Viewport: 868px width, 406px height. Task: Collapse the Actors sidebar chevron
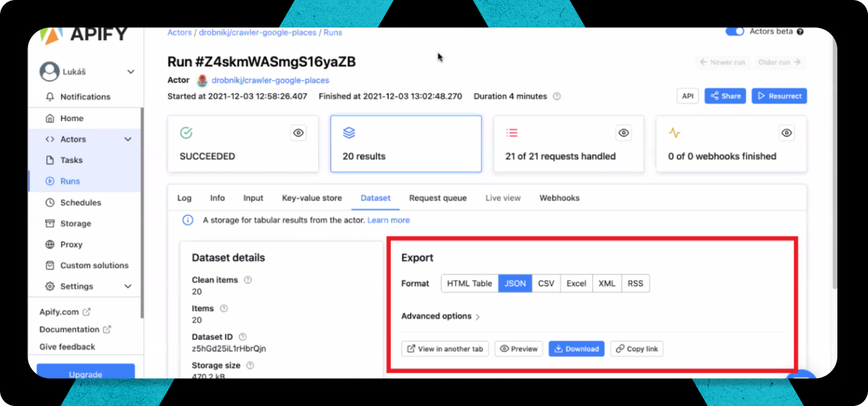point(128,139)
